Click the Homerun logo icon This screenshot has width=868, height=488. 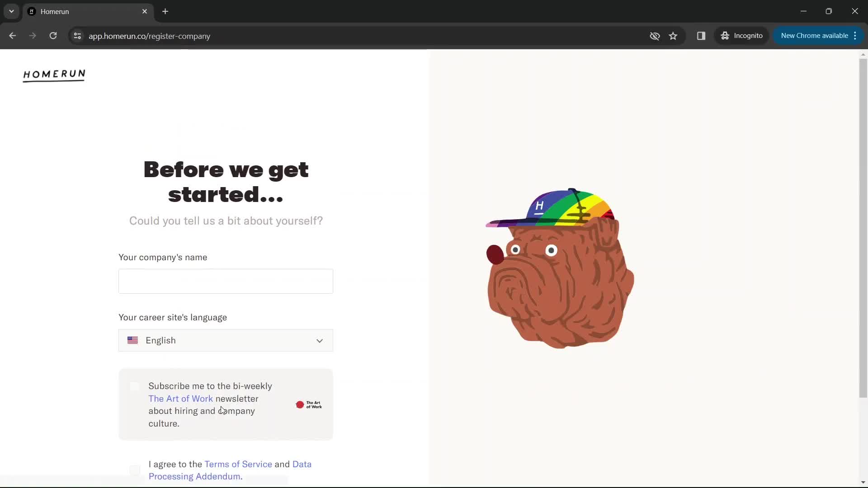coord(54,75)
